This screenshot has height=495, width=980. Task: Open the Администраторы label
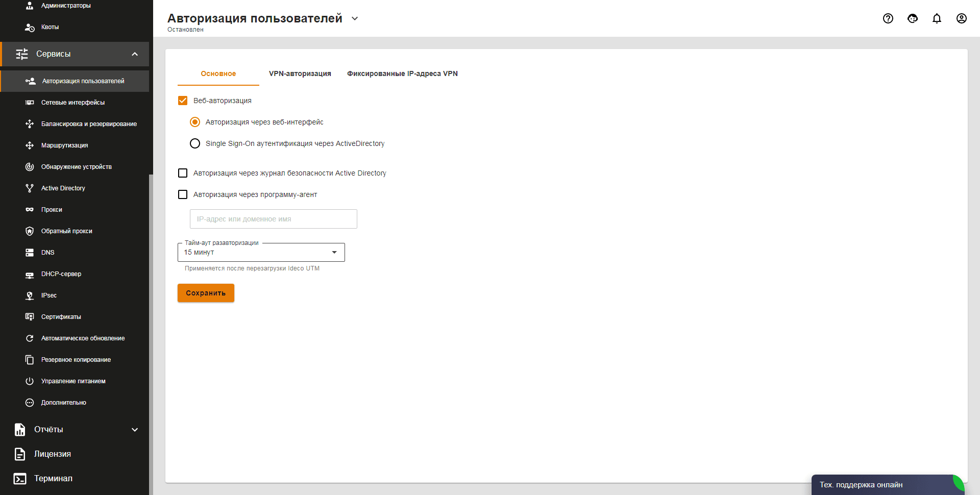(66, 6)
